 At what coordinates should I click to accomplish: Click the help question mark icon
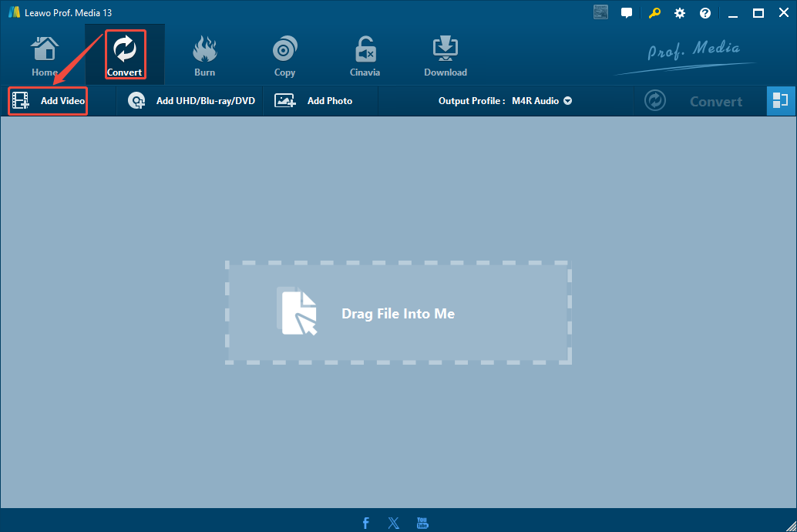[705, 12]
